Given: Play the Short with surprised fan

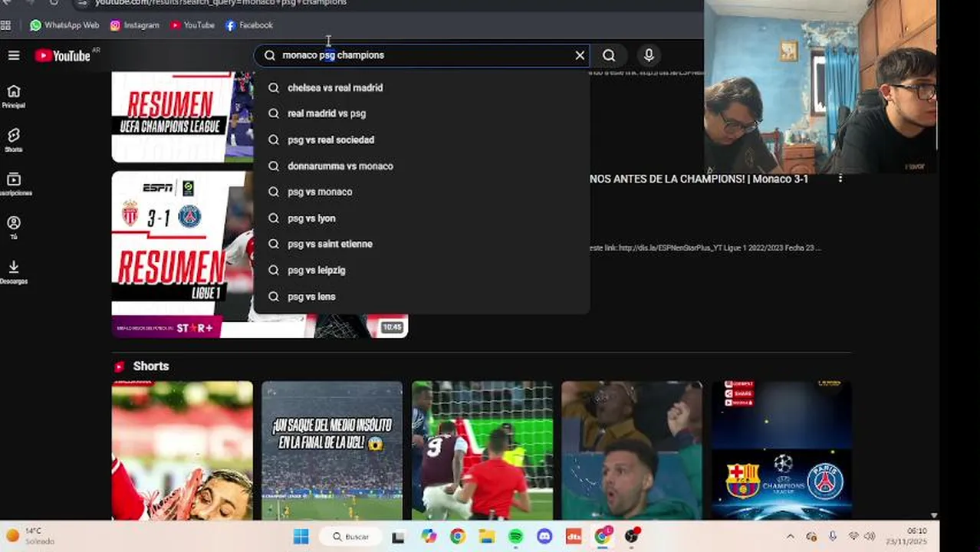Looking at the screenshot, I should (x=632, y=451).
